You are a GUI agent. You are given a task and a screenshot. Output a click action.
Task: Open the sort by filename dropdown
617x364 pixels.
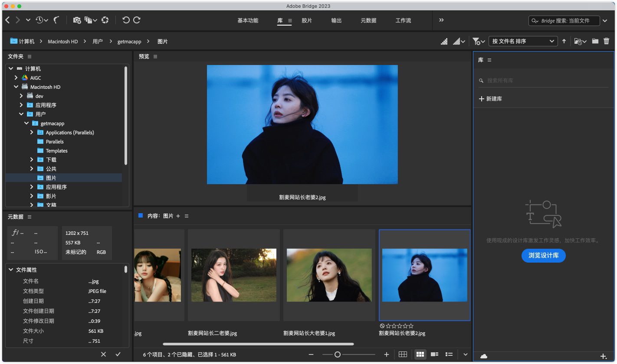pyautogui.click(x=523, y=41)
